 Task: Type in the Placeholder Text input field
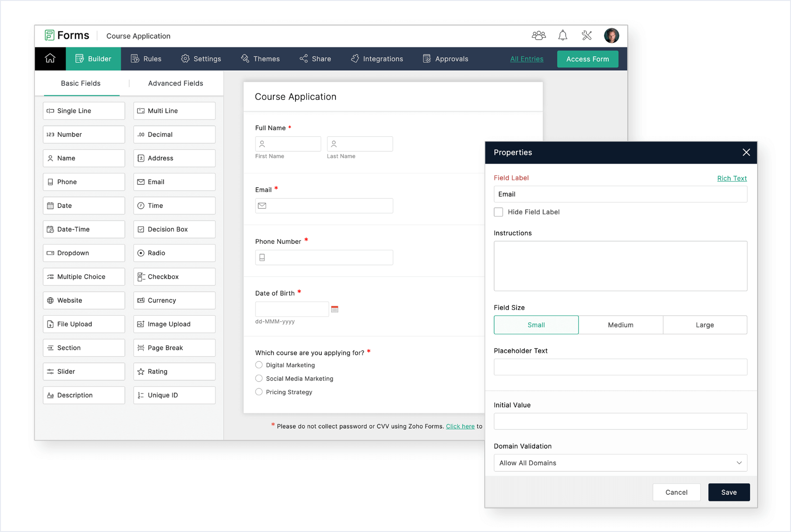620,367
